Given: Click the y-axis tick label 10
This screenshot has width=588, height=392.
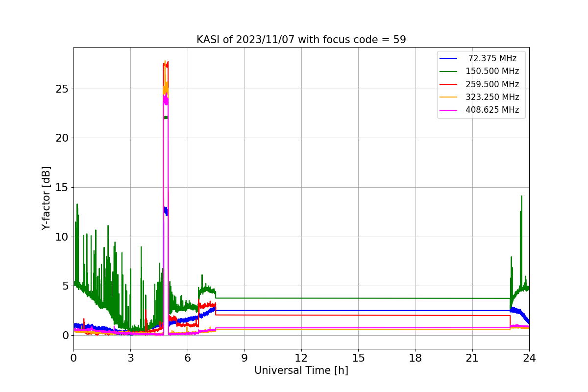Looking at the screenshot, I should point(62,237).
